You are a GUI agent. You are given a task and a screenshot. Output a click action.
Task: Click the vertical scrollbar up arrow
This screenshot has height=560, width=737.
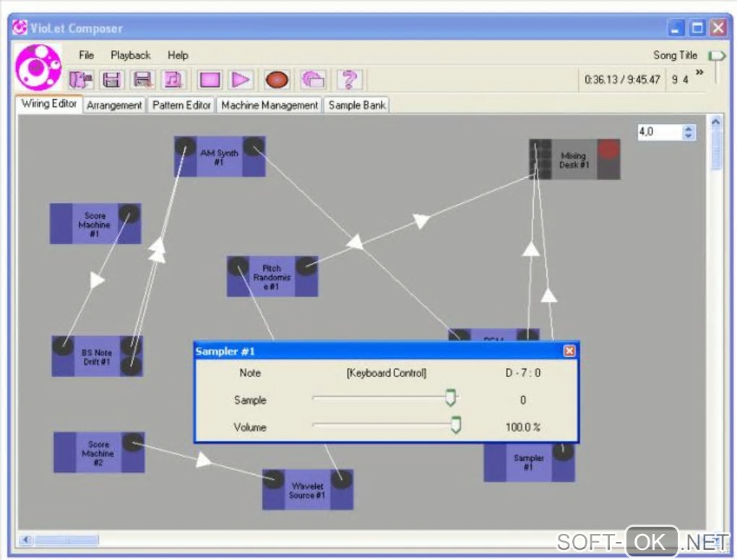[x=715, y=122]
